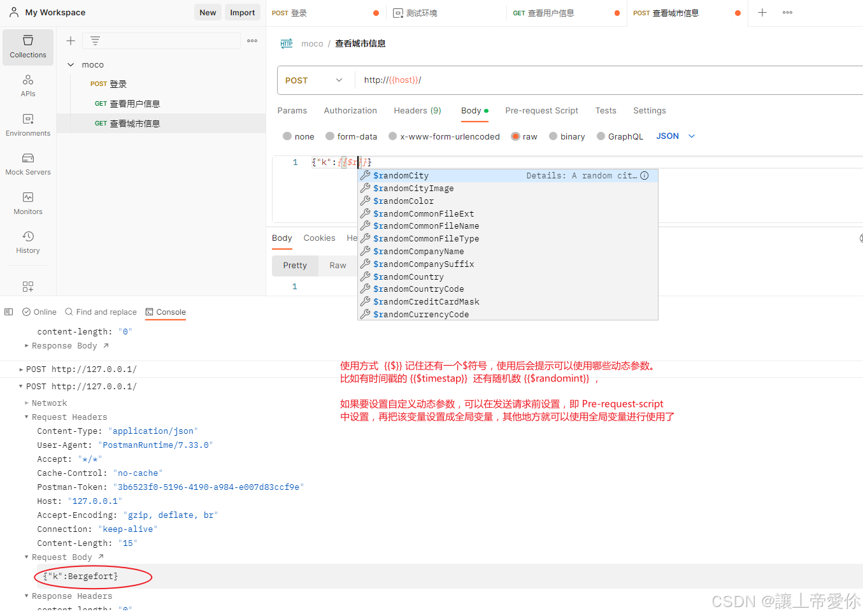This screenshot has height=616, width=863.
Task: Select the none body type radio
Action: click(x=287, y=136)
